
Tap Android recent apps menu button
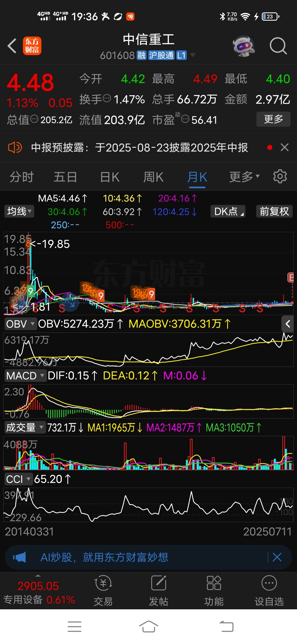click(x=75, y=627)
